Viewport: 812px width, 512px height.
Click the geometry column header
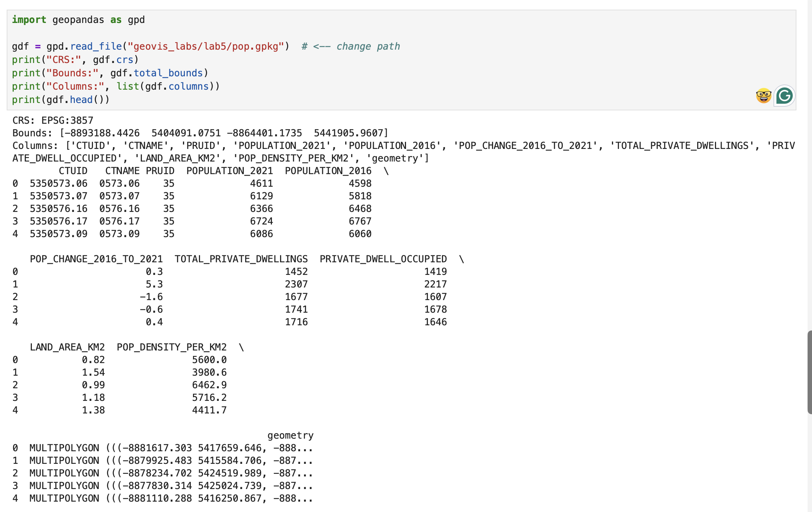tap(290, 435)
